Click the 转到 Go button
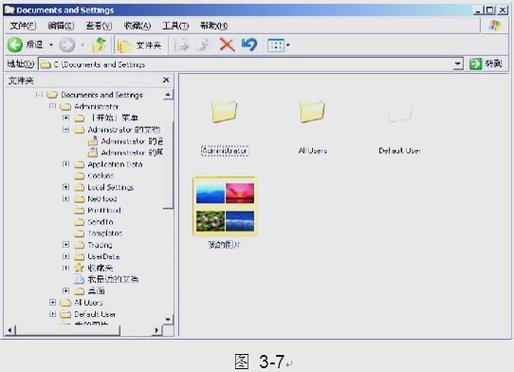Screen dimensions: 514x372 (x=486, y=64)
